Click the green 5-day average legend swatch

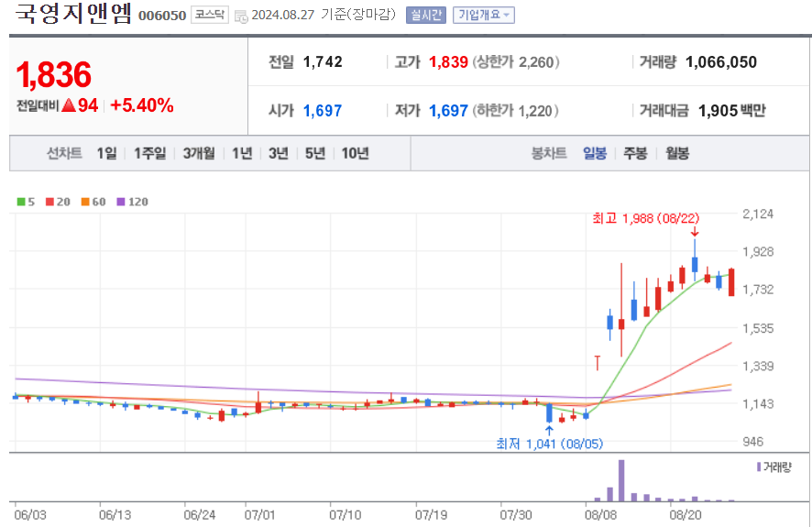(x=21, y=202)
